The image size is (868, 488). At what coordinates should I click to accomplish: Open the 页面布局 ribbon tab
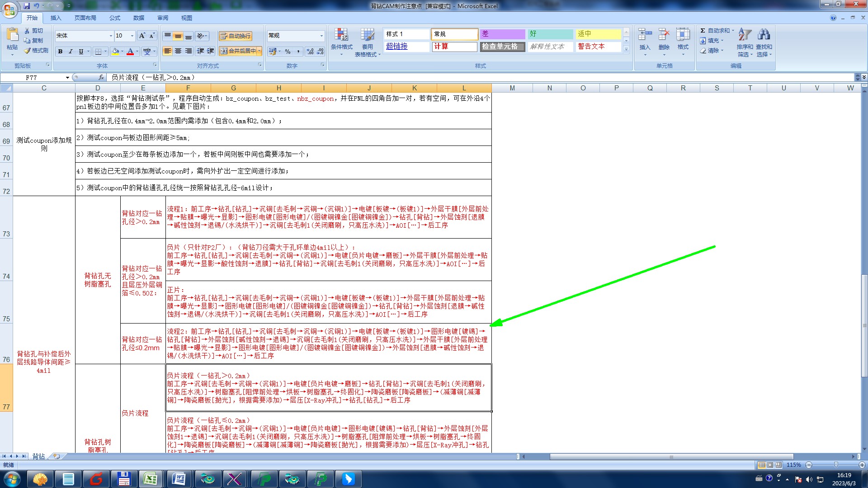tap(85, 18)
